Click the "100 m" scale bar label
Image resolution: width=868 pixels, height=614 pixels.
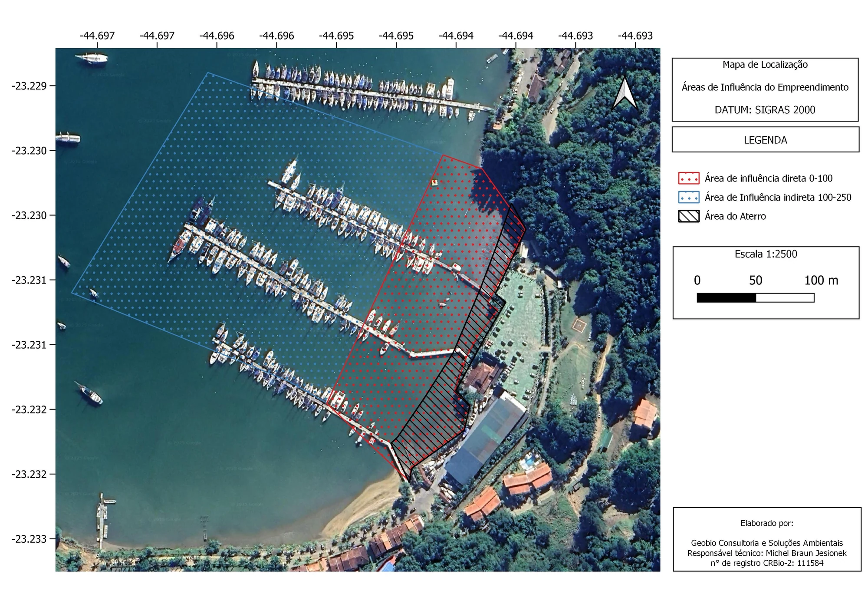pos(821,281)
